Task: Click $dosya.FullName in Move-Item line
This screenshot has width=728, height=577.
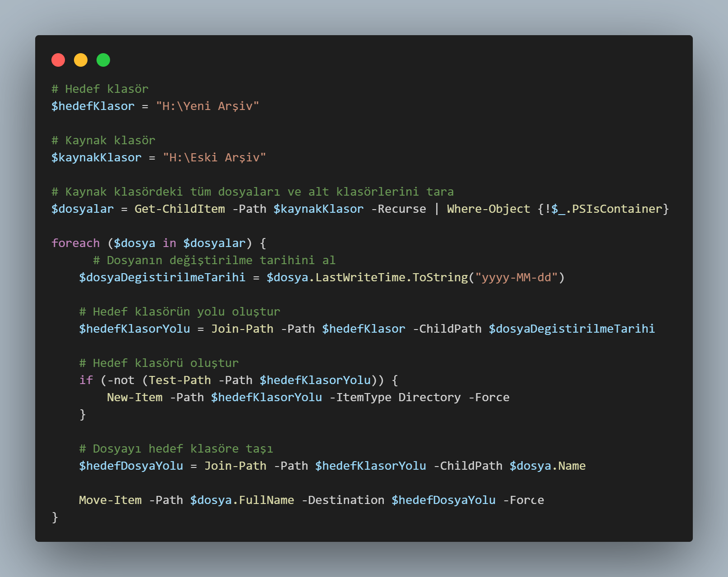Action: click(x=242, y=500)
